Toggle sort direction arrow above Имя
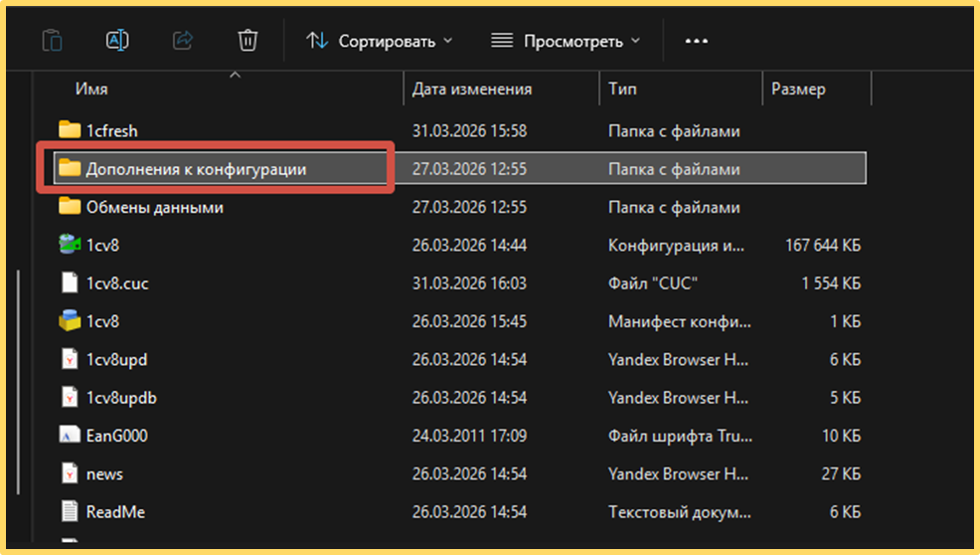 [x=235, y=75]
